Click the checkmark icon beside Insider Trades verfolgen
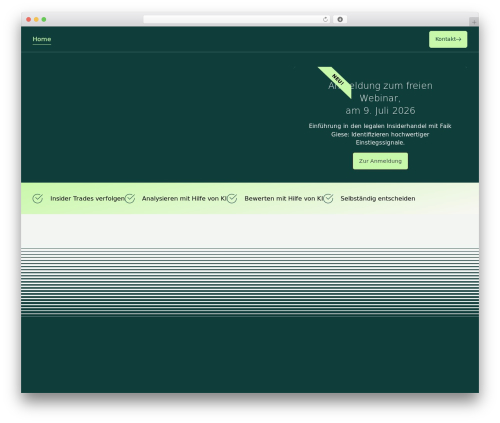Screen dimensions: 500x423 point(38,199)
